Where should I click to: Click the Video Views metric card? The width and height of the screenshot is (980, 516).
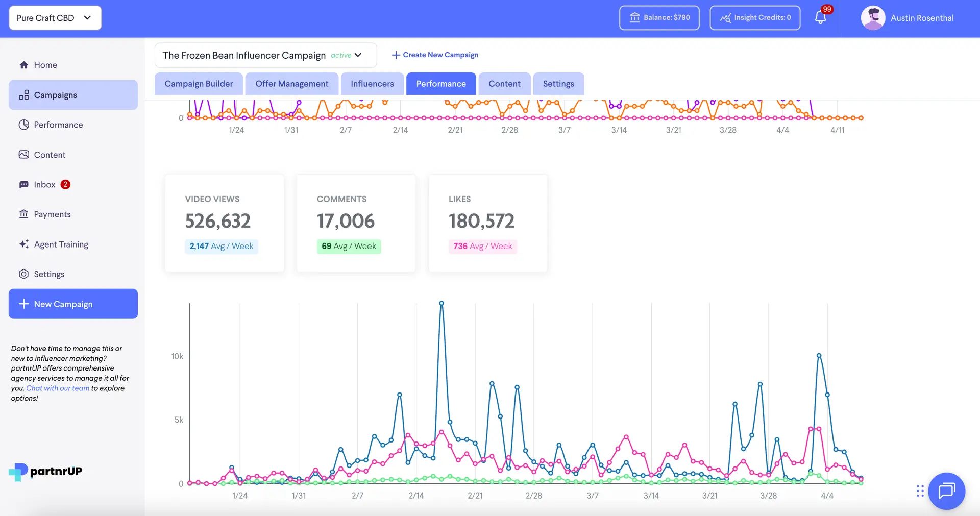[x=224, y=223]
